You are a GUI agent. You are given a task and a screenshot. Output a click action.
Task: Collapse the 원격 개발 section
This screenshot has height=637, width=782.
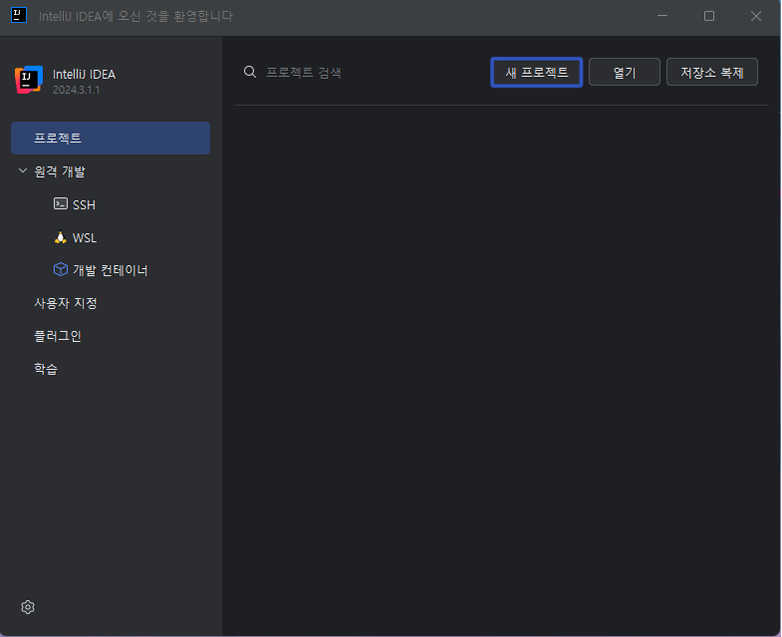pyautogui.click(x=22, y=171)
